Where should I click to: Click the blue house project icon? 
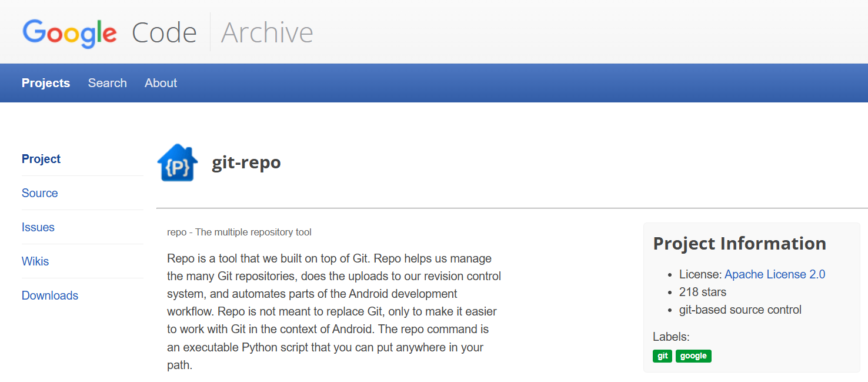point(178,163)
